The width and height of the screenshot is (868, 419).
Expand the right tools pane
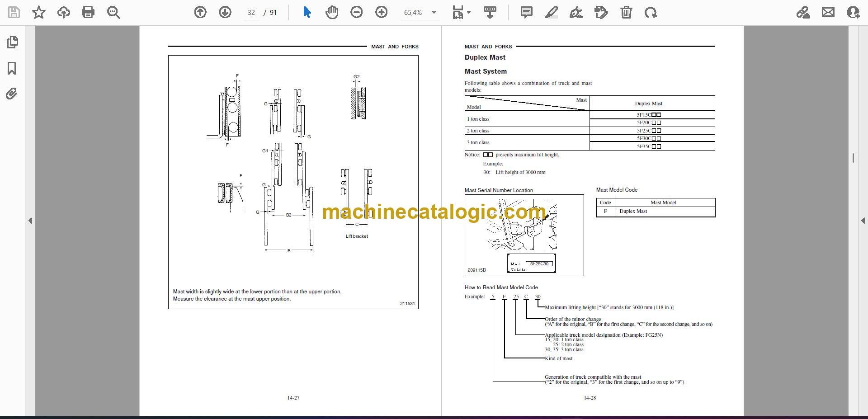(x=863, y=221)
